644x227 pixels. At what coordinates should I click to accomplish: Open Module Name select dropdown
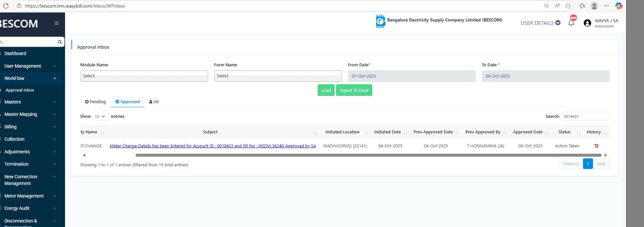[x=144, y=76]
